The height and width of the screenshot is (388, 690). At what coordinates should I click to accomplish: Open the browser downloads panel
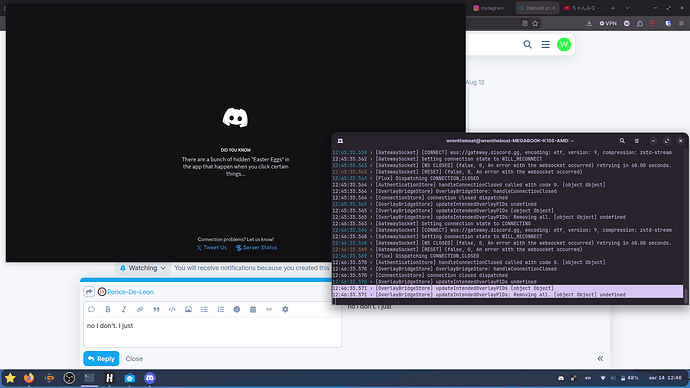tap(589, 23)
